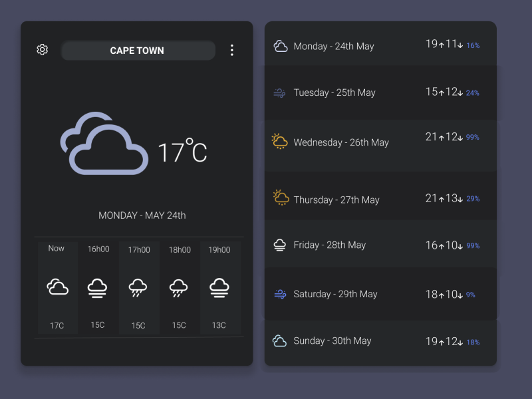532x399 pixels.
Task: Select Friday's fog weather icon
Action: tap(280, 244)
